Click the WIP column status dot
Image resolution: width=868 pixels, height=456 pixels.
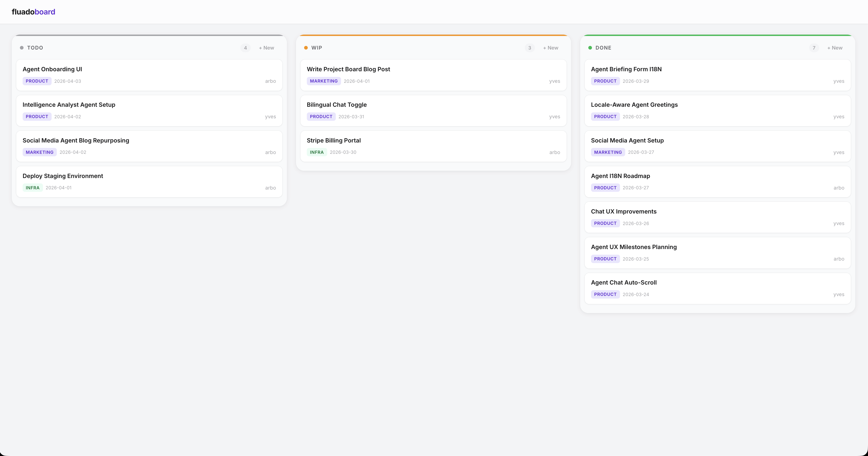coord(306,48)
